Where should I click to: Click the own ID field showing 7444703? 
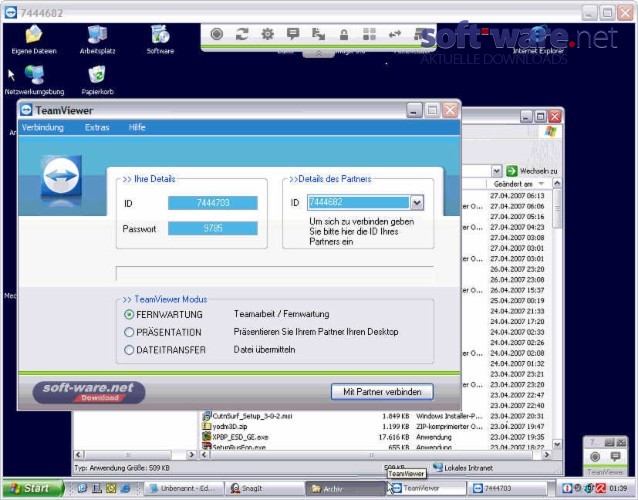pyautogui.click(x=213, y=203)
